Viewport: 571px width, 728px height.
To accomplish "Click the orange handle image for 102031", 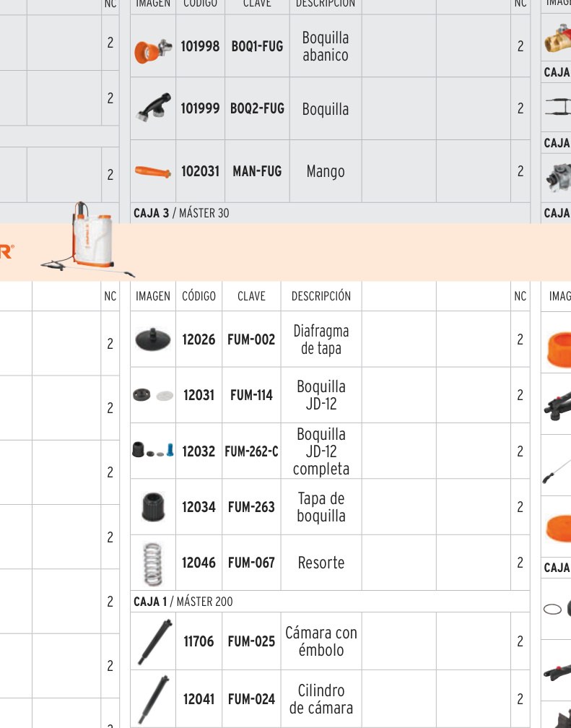I will coord(153,172).
